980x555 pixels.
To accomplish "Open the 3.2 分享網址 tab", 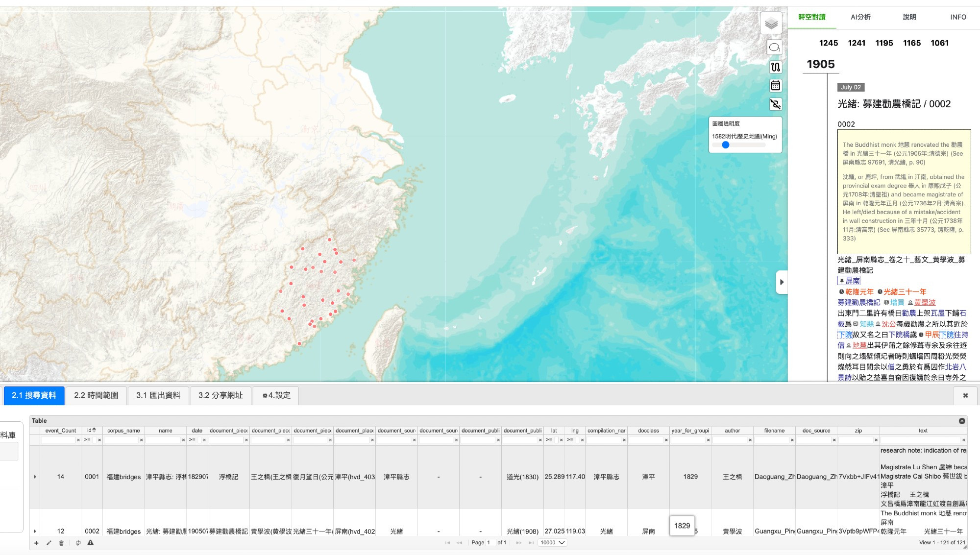I will tap(220, 395).
